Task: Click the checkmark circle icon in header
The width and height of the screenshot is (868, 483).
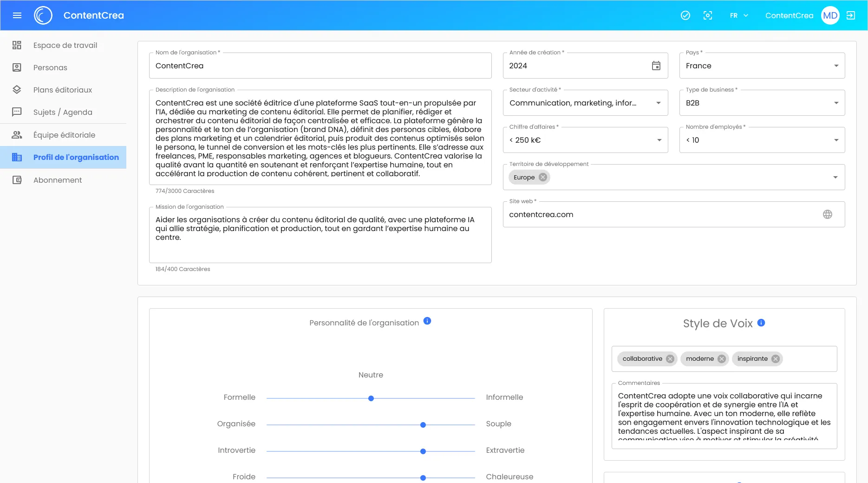Action: click(685, 15)
